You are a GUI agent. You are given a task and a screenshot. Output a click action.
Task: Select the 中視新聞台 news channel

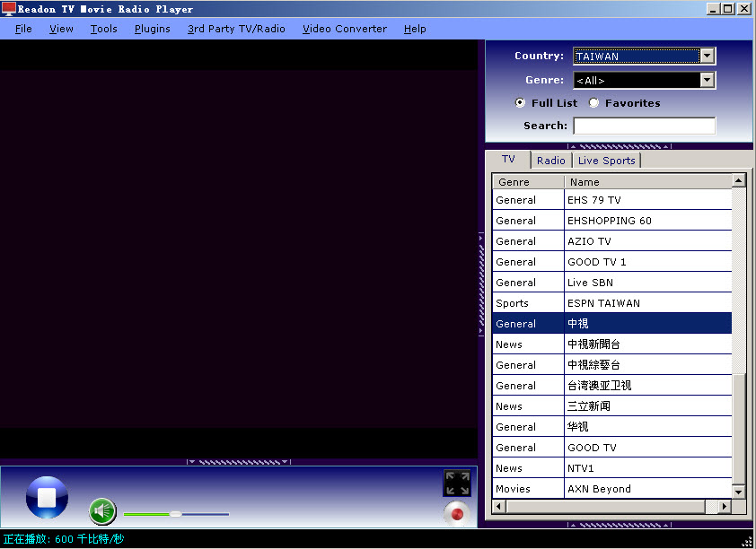click(611, 344)
